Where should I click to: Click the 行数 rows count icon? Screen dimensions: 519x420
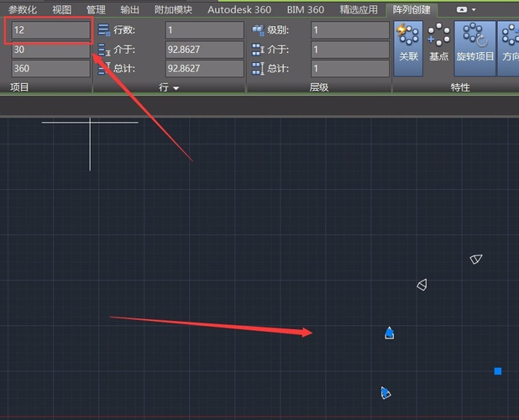(x=104, y=30)
